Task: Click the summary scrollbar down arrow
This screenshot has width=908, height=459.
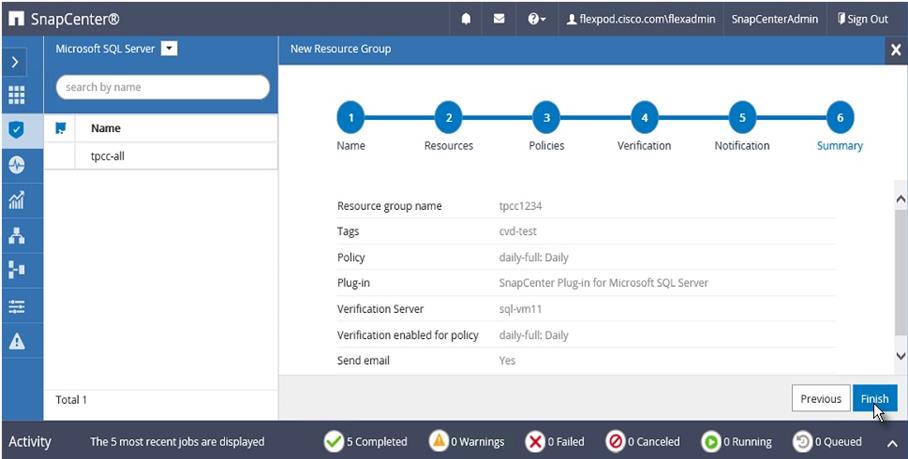Action: [900, 356]
